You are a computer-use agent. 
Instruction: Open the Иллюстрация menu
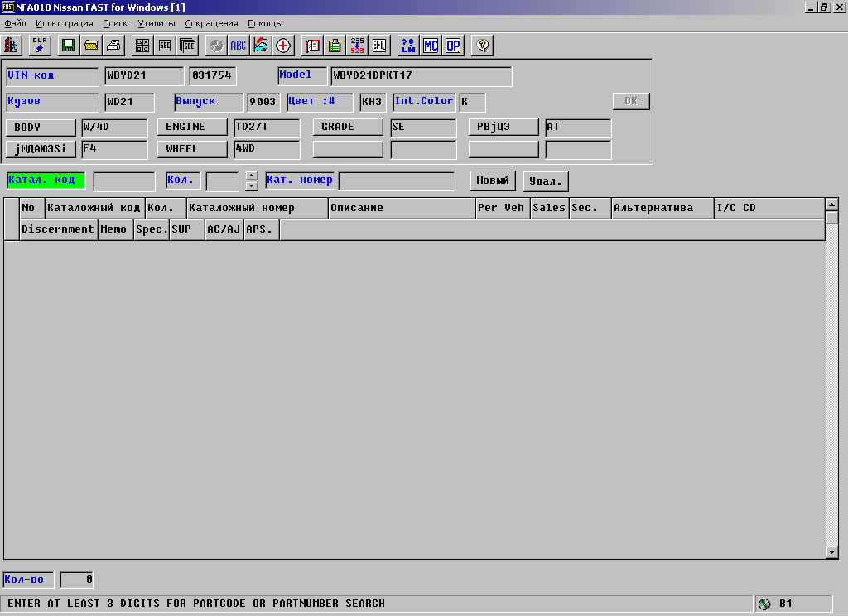pos(65,23)
